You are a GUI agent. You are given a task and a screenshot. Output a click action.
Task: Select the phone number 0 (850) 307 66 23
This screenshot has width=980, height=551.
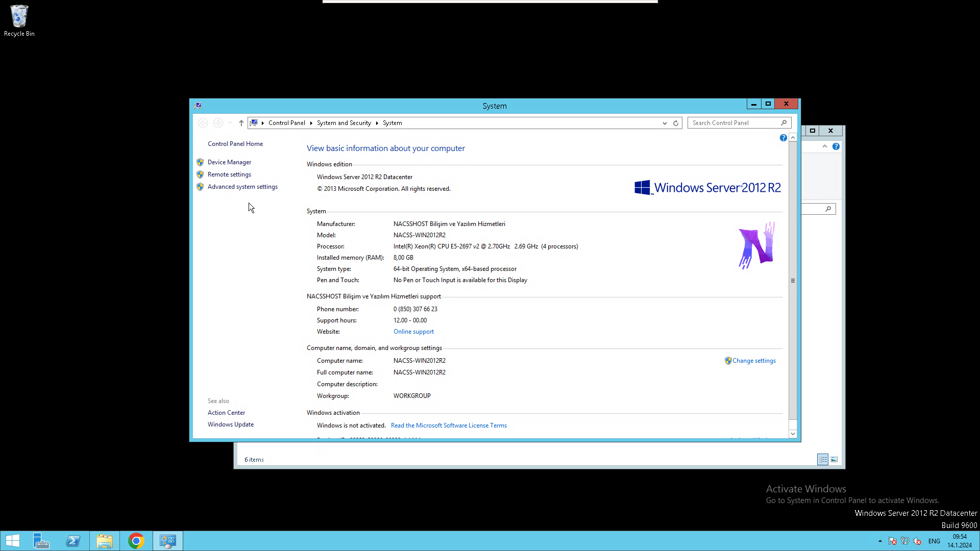pyautogui.click(x=415, y=309)
